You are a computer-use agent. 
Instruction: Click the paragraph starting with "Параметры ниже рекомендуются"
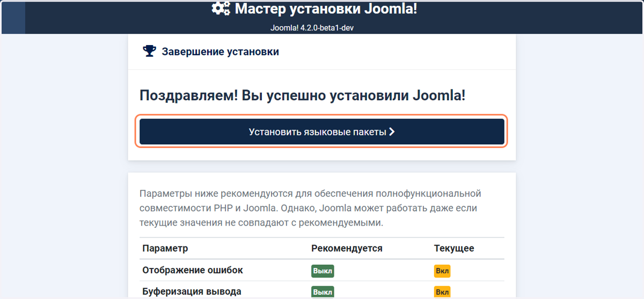tap(310, 208)
